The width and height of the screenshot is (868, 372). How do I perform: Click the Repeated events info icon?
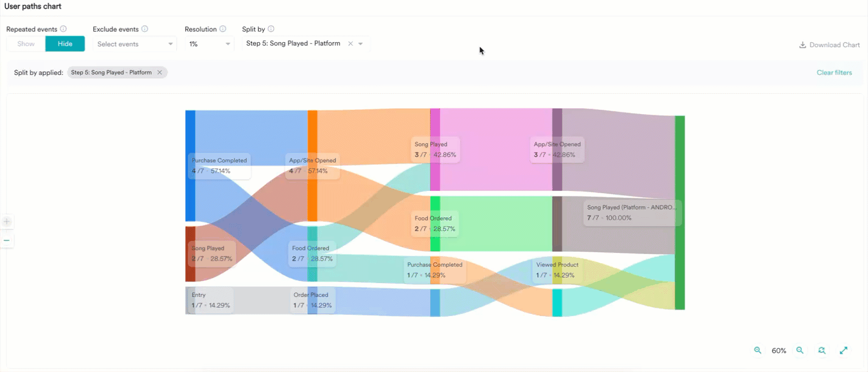[63, 29]
